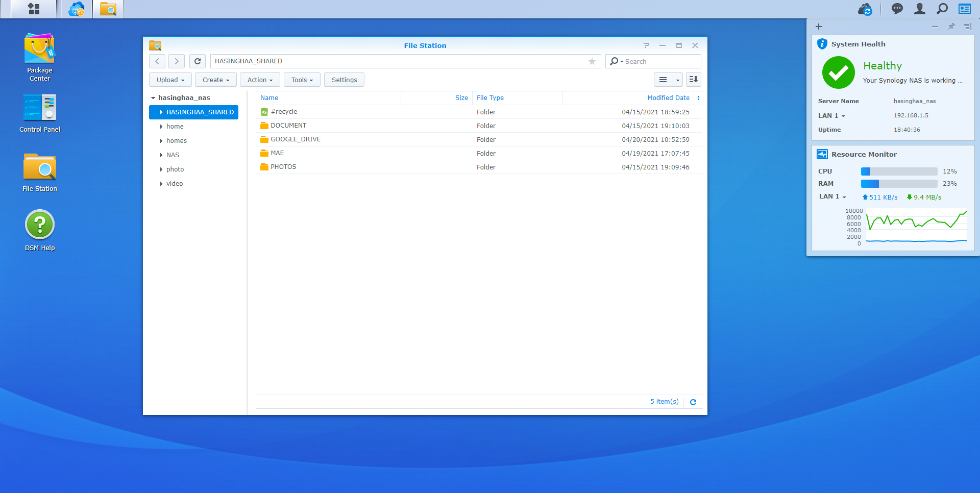Sort by the File Type column header
Image resolution: width=980 pixels, height=493 pixels.
pos(517,98)
